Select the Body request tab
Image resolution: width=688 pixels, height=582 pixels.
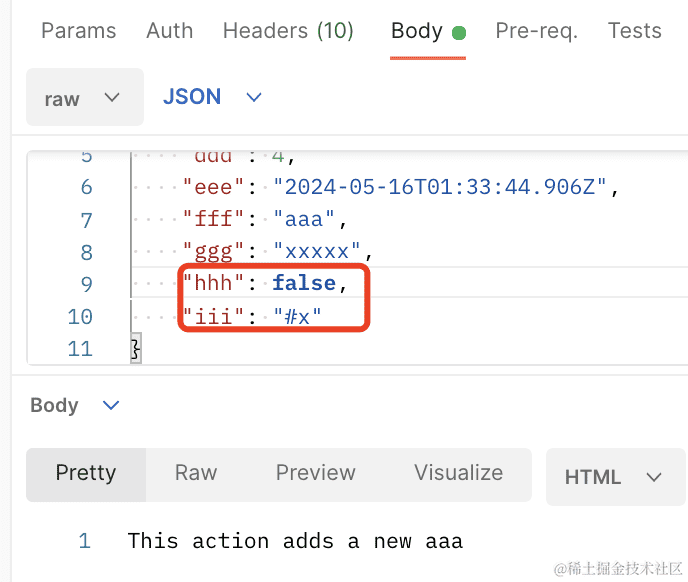(416, 31)
